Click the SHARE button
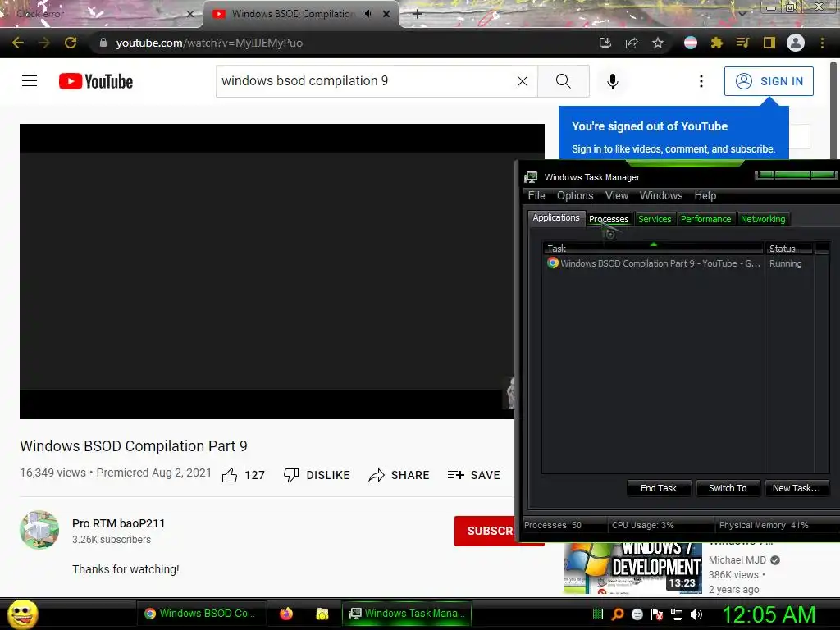The height and width of the screenshot is (630, 840). [x=399, y=475]
